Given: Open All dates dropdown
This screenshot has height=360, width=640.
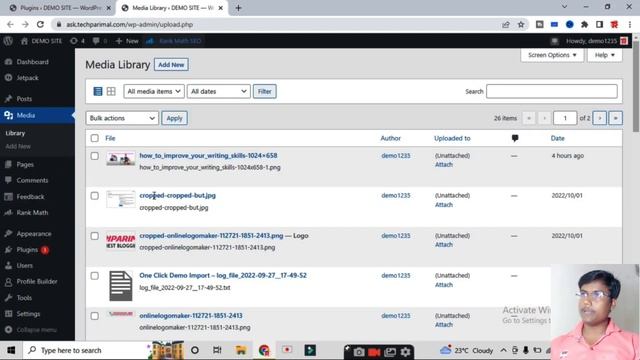Looking at the screenshot, I should tap(218, 91).
